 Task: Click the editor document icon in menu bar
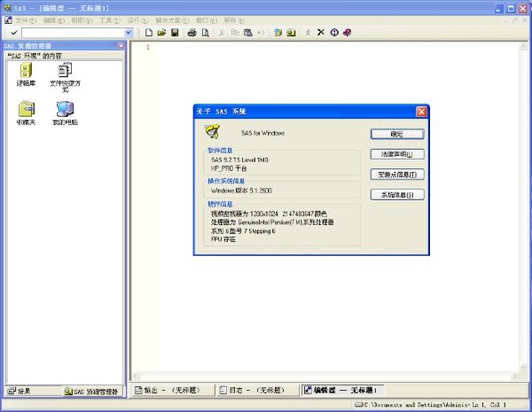pos(8,20)
